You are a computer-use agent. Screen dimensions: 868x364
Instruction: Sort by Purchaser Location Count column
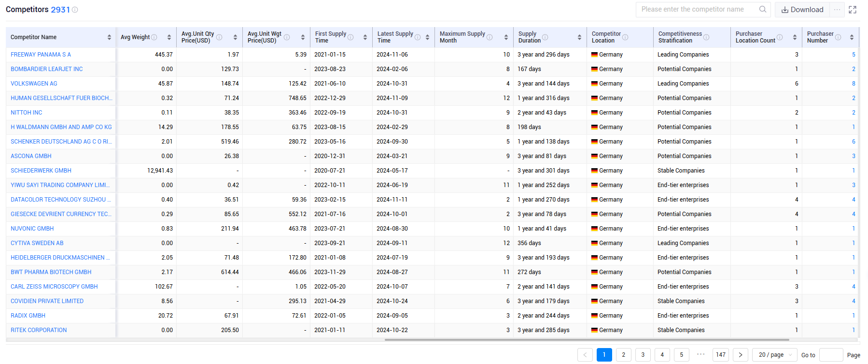(x=795, y=37)
